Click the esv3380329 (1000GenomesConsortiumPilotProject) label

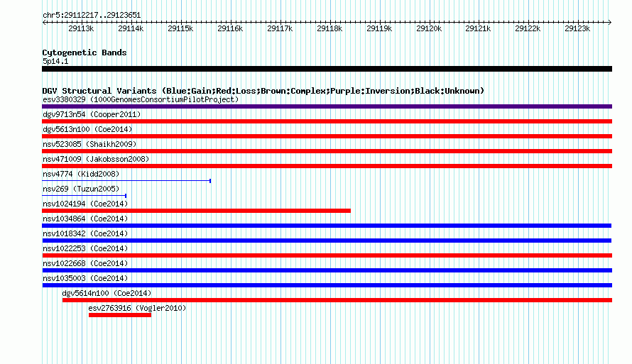141,99
